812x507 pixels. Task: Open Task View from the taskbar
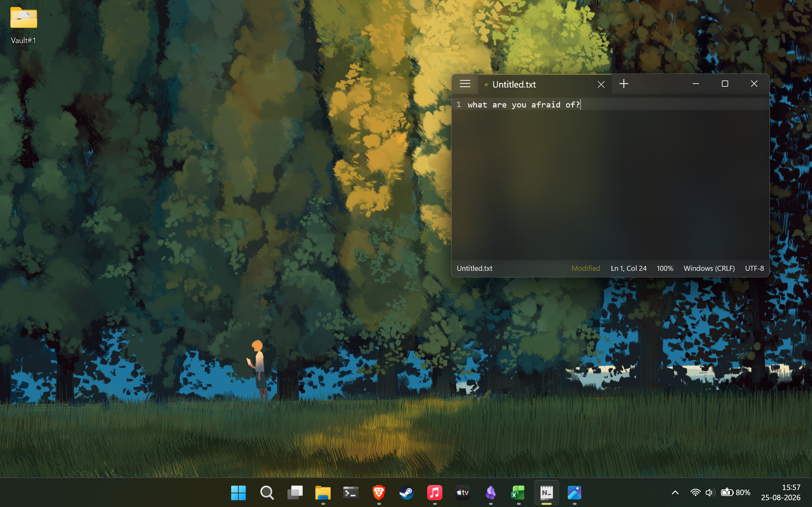[295, 493]
